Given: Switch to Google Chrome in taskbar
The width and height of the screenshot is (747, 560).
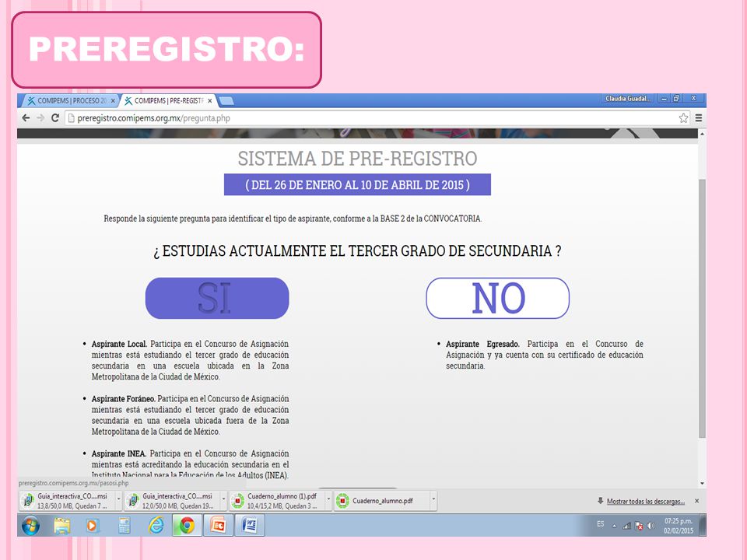Looking at the screenshot, I should tap(187, 525).
